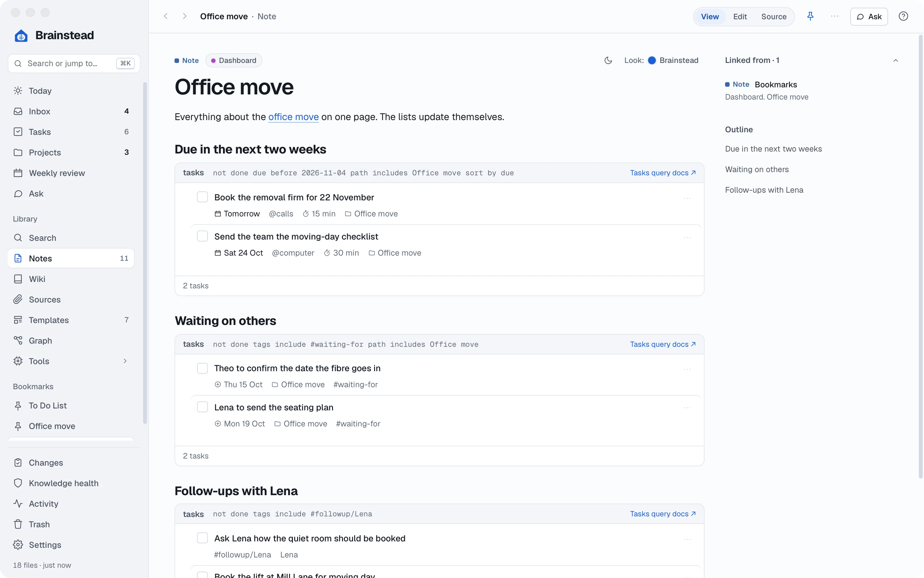Switch to the Edit tab
The height and width of the screenshot is (578, 924).
click(740, 16)
